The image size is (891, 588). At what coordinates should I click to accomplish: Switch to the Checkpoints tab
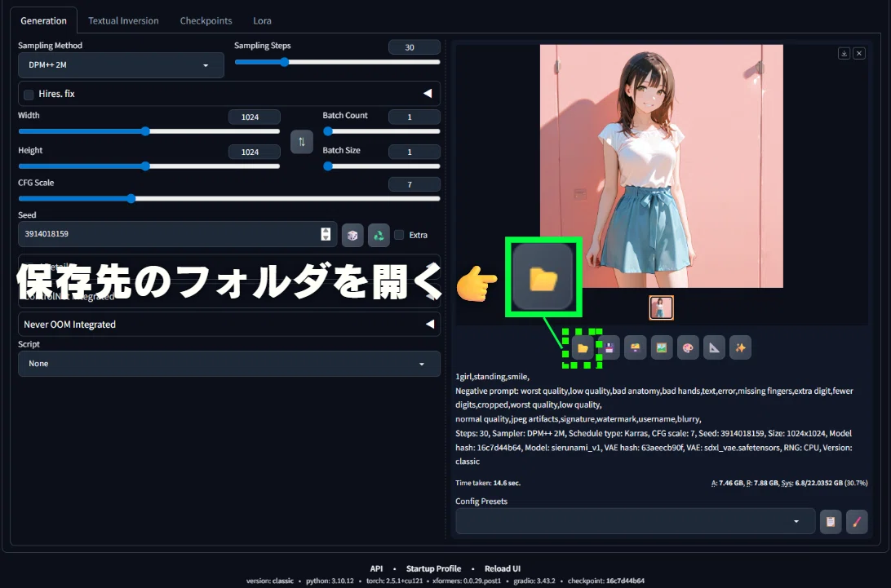tap(206, 20)
